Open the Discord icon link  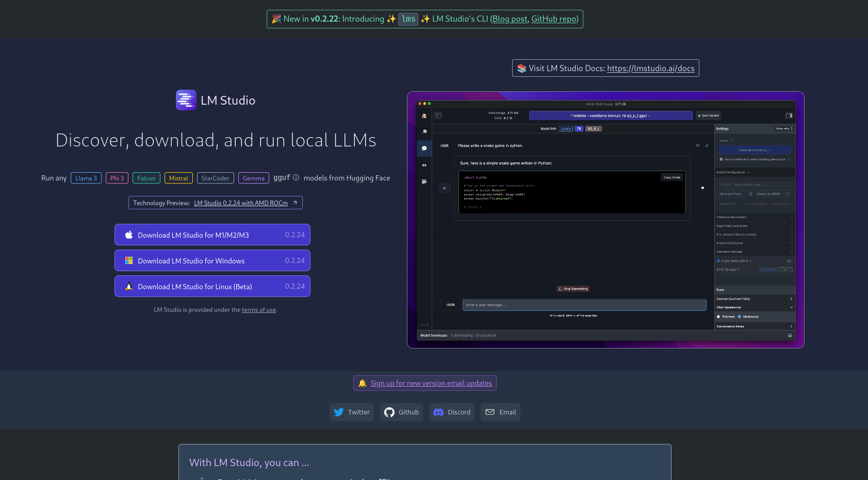438,412
